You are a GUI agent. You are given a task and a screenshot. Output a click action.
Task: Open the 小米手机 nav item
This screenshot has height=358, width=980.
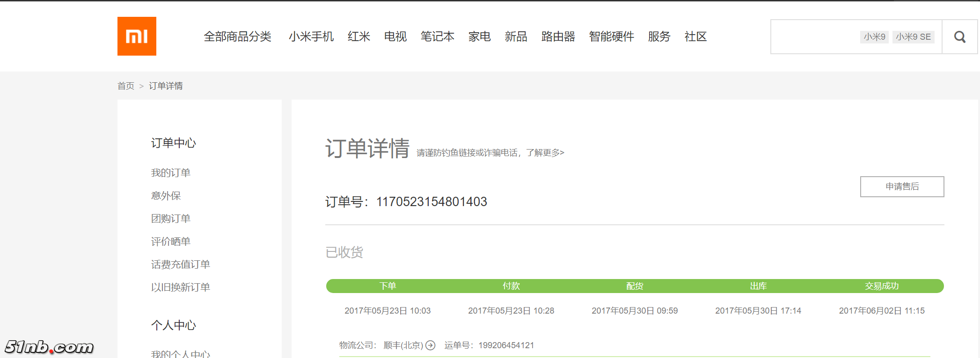[311, 36]
